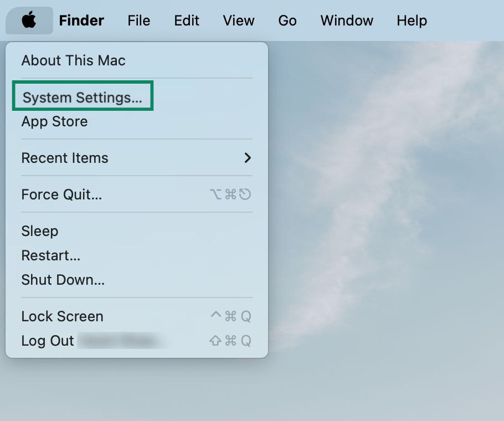Click the File menu
504x421 pixels.
pos(138,20)
